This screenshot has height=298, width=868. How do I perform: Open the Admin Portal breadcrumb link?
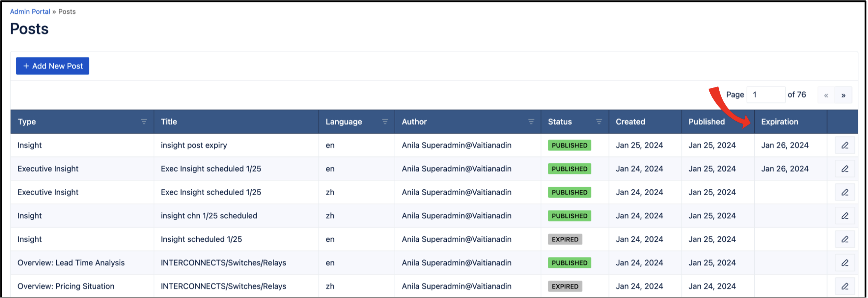(x=30, y=12)
